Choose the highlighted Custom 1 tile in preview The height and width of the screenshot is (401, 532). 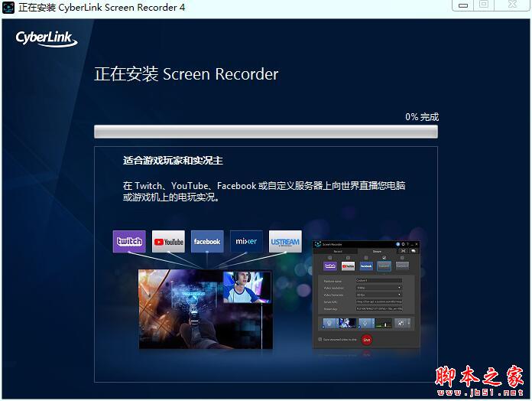[x=384, y=266]
